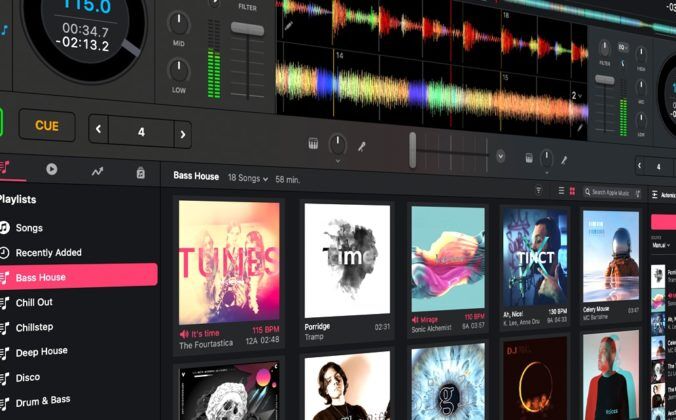Open waveform zoom dropdown labeled 2
This screenshot has width=676, height=420.
pyautogui.click(x=576, y=96)
